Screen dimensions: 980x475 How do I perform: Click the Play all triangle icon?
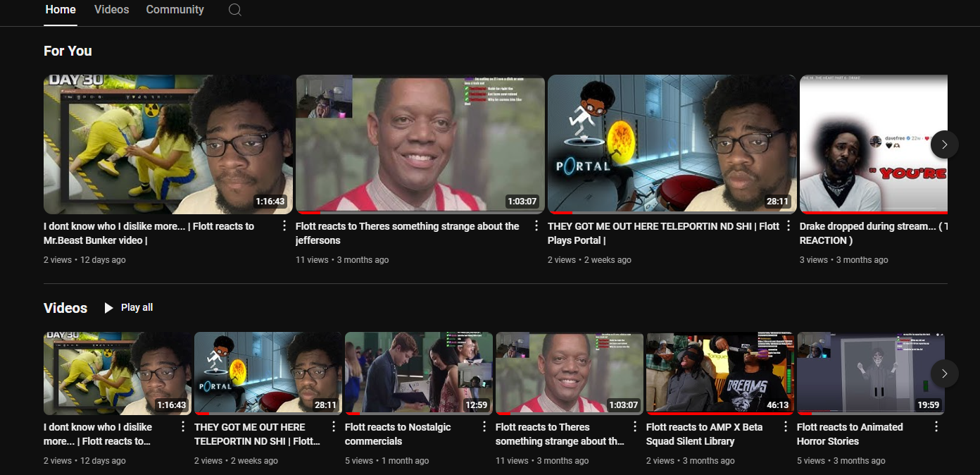click(x=108, y=308)
